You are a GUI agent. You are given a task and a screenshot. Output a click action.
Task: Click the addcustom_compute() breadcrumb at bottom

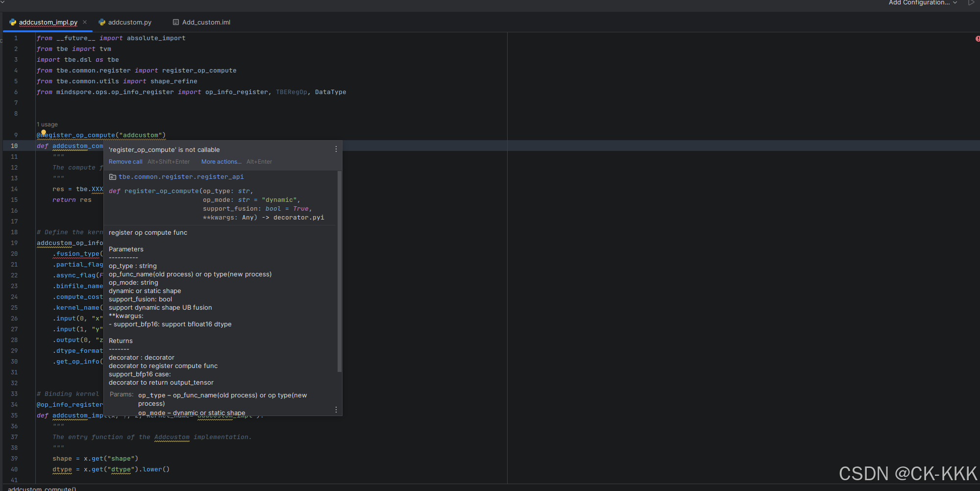click(42, 489)
